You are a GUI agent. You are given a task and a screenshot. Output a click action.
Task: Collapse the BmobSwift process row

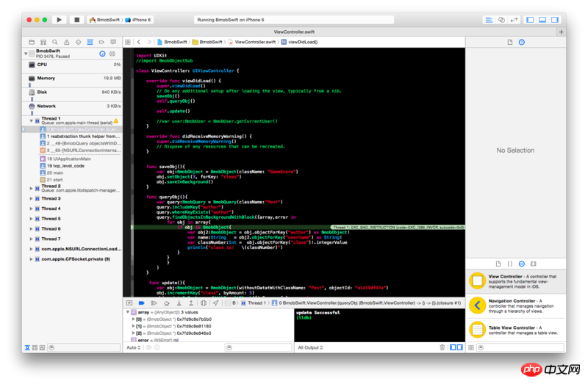(x=26, y=54)
